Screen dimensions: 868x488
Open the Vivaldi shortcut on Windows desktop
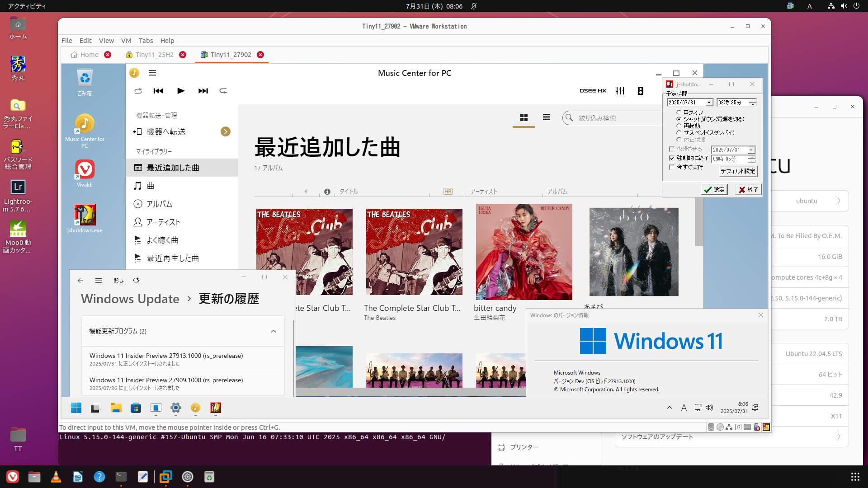pyautogui.click(x=85, y=173)
